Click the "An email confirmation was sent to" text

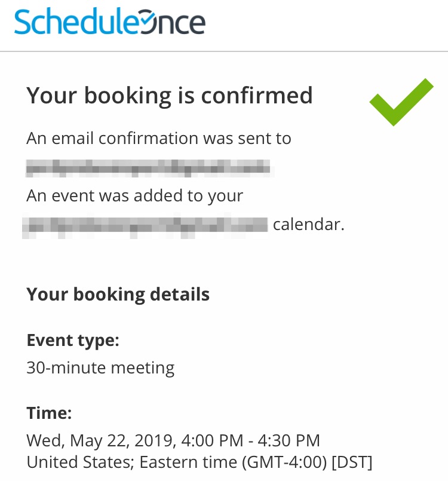(x=159, y=139)
